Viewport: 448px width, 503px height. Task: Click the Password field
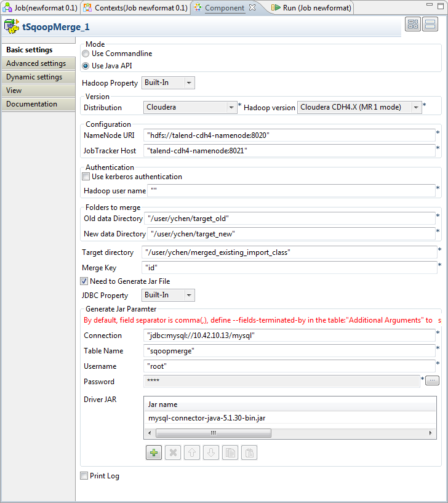point(282,381)
